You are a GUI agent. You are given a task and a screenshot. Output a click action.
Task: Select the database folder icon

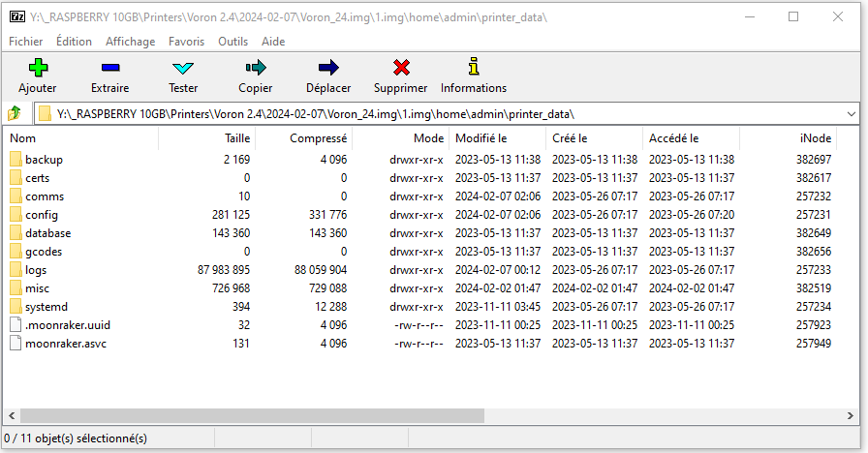[x=15, y=233]
